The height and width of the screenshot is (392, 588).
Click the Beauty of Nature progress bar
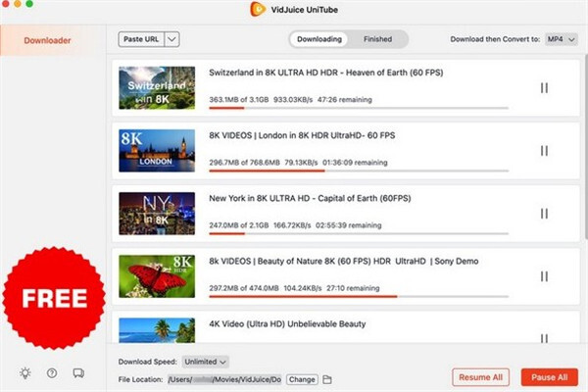point(359,296)
